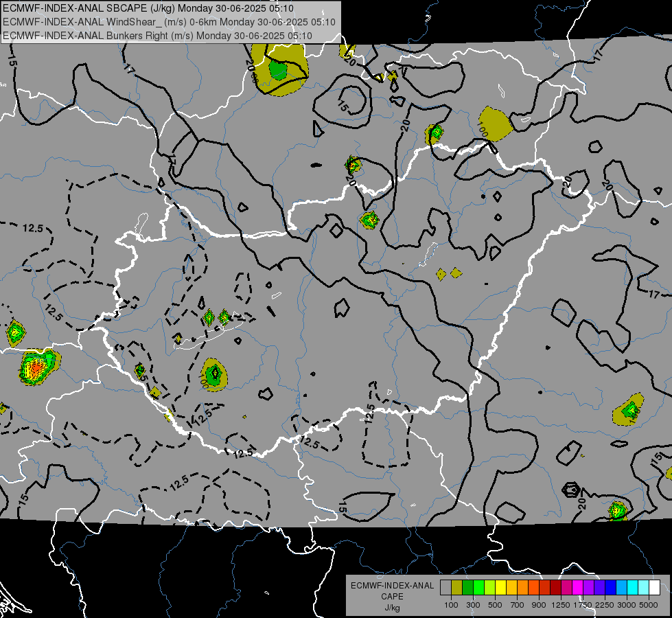Click the 3000 legend scale label
Screen dimensions: 672x618
coord(627,605)
